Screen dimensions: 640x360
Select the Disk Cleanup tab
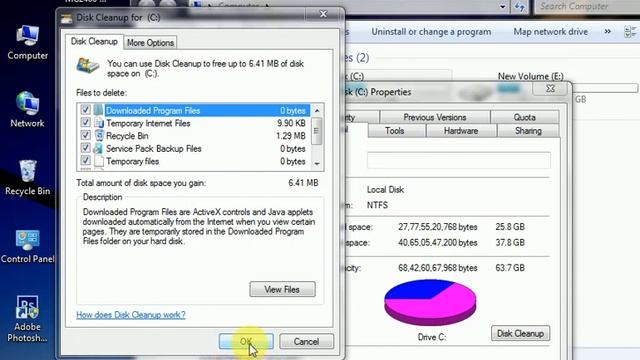coord(94,42)
